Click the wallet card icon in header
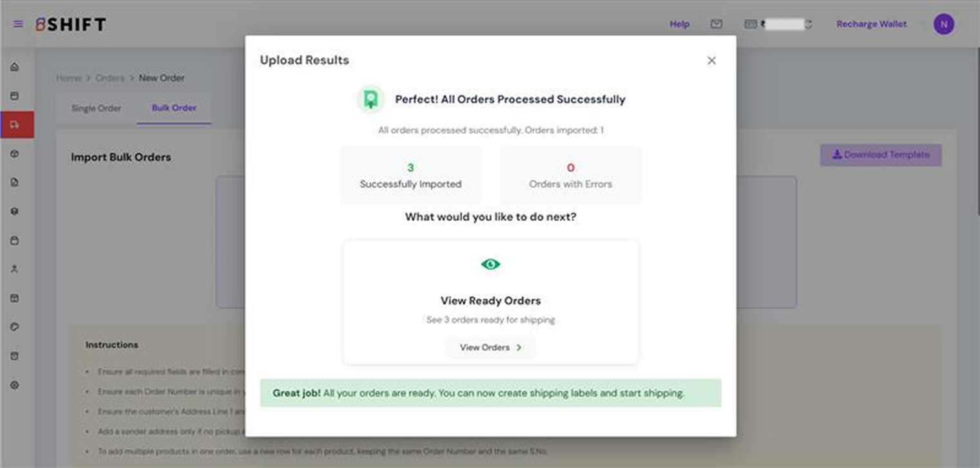The width and height of the screenshot is (980, 468). tap(750, 24)
